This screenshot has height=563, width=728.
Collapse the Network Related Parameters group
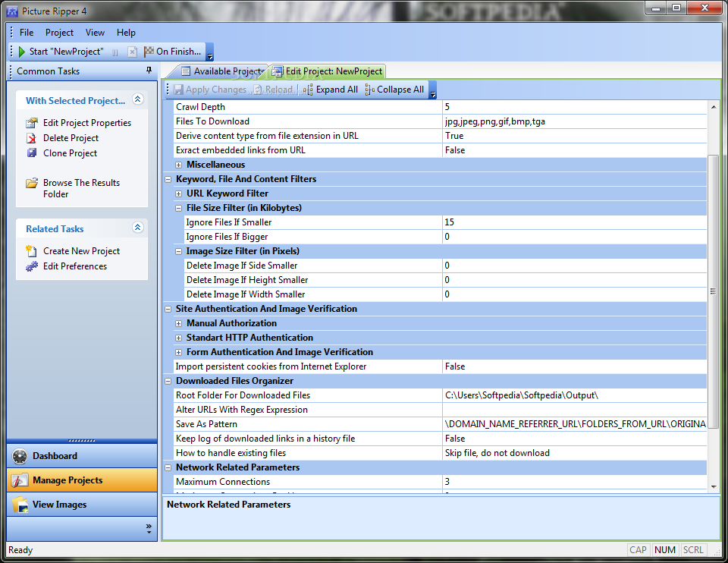point(168,467)
